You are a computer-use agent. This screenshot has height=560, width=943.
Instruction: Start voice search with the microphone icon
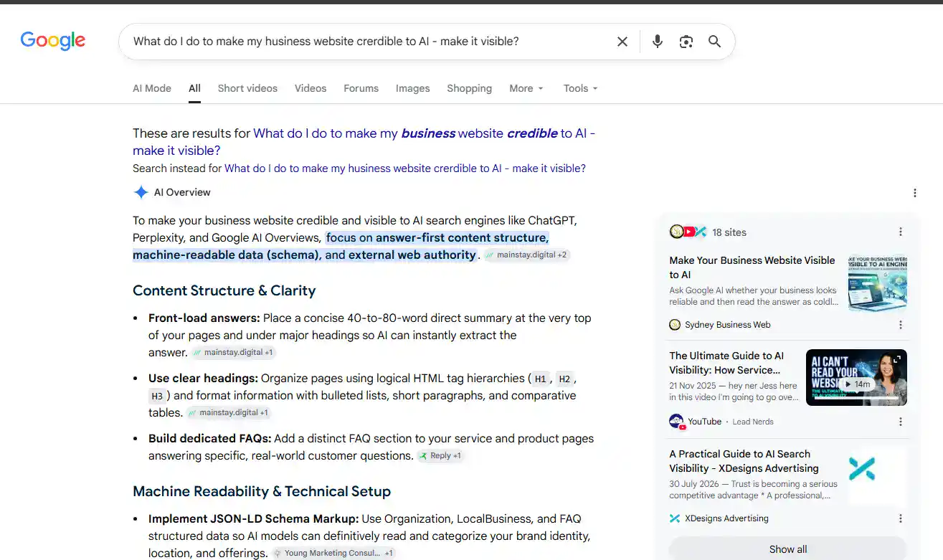tap(658, 42)
